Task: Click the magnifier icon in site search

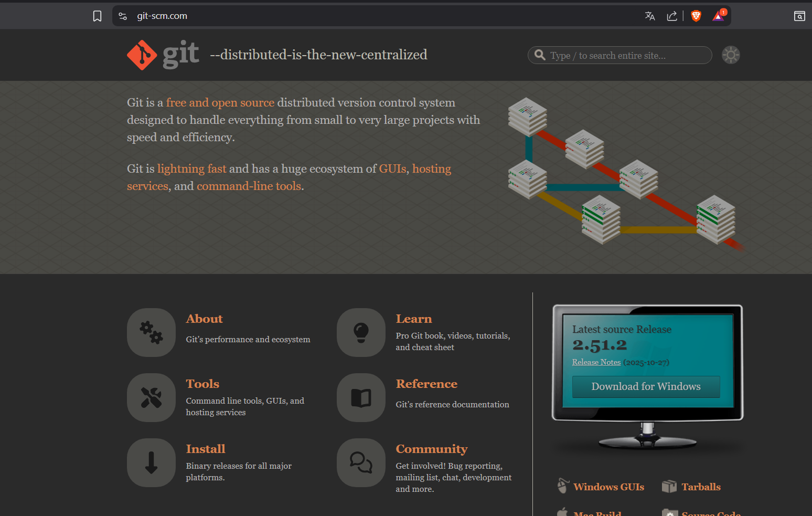Action: click(x=540, y=55)
